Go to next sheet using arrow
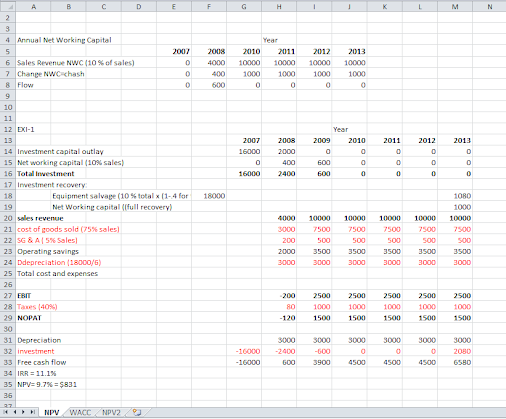Image resolution: width=506 pixels, height=419 pixels. [23, 412]
